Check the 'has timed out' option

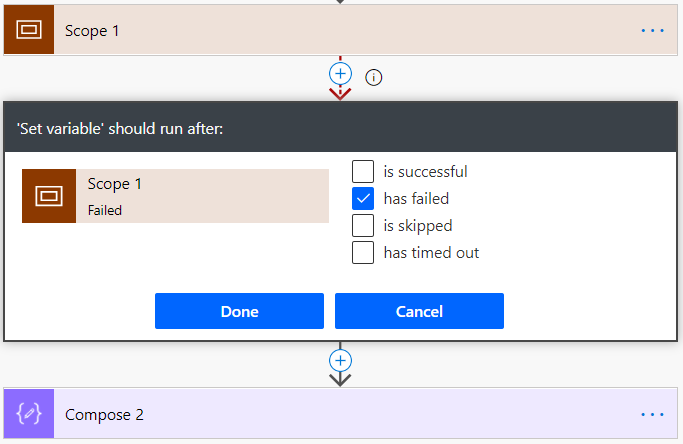pos(362,252)
